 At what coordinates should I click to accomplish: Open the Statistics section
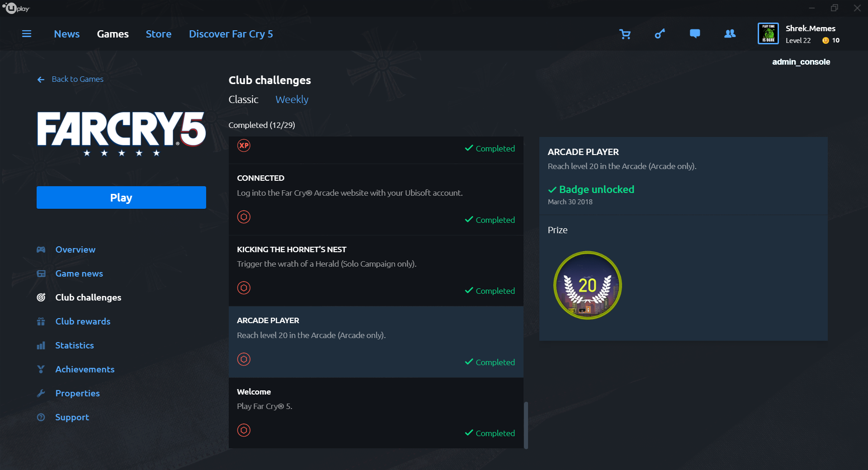[x=75, y=345]
